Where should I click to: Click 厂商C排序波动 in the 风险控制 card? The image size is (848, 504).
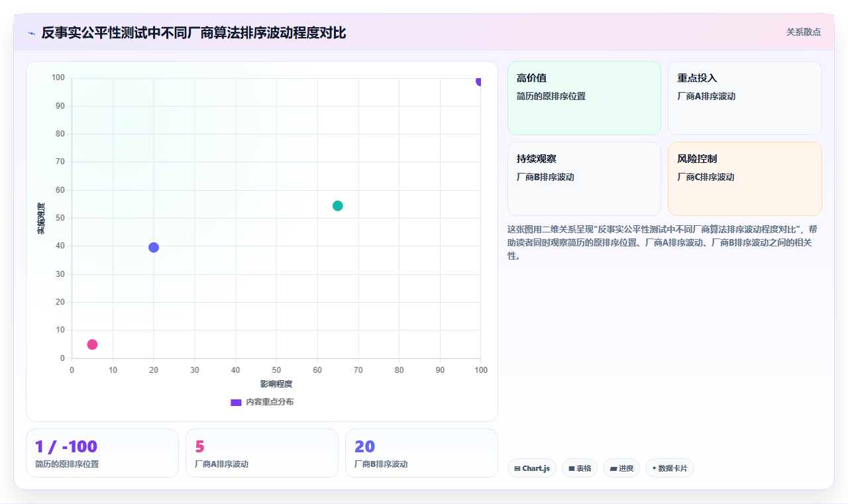[x=706, y=177]
